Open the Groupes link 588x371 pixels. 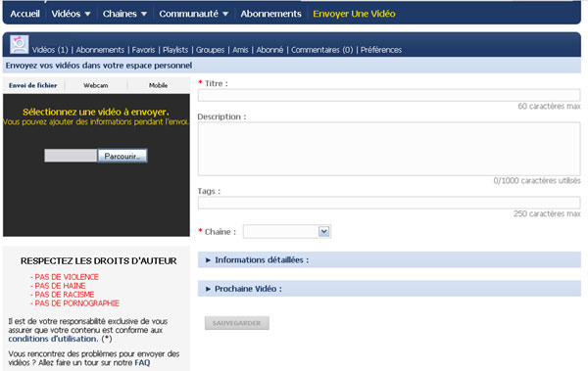[x=210, y=50]
